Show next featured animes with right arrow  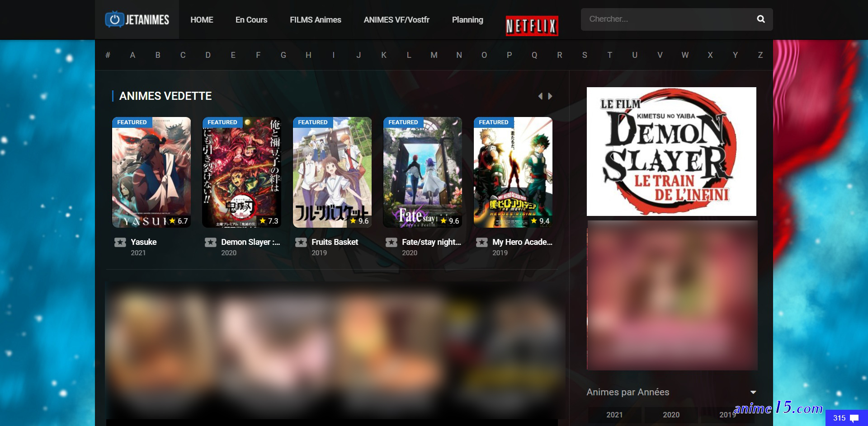[x=550, y=96]
